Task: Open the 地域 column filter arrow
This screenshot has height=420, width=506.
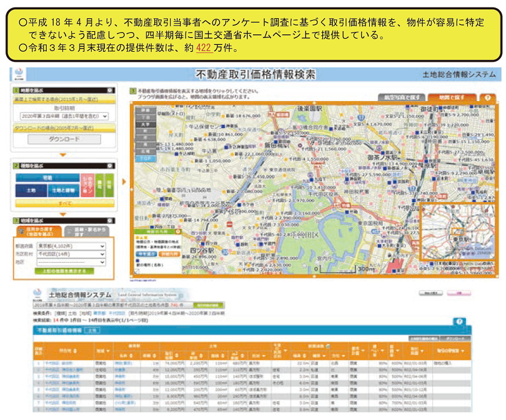Action: pos(108,351)
